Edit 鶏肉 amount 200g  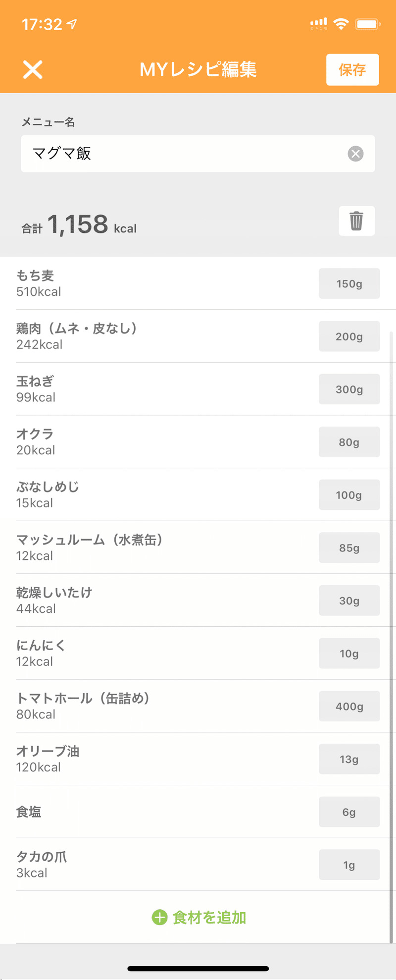coord(349,336)
